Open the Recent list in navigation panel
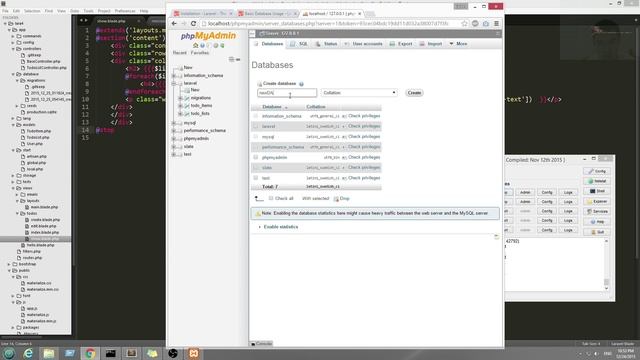 pyautogui.click(x=180, y=53)
